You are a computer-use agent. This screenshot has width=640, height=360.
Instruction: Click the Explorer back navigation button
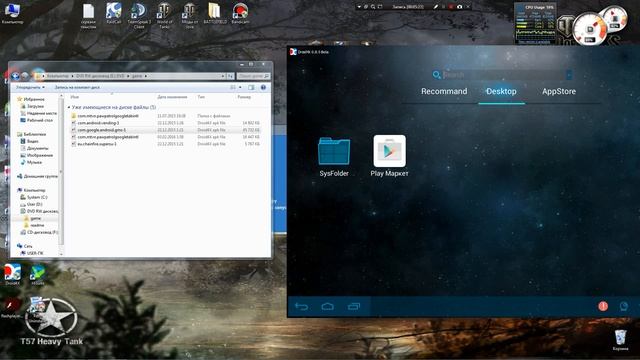(x=16, y=76)
